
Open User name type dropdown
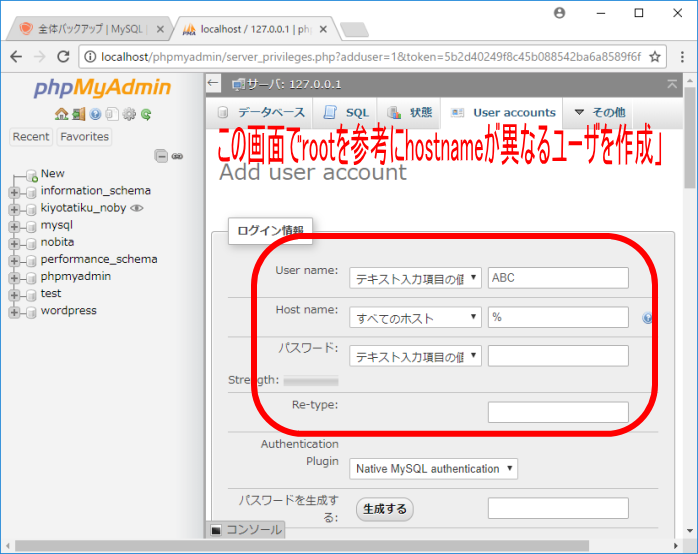pyautogui.click(x=415, y=278)
